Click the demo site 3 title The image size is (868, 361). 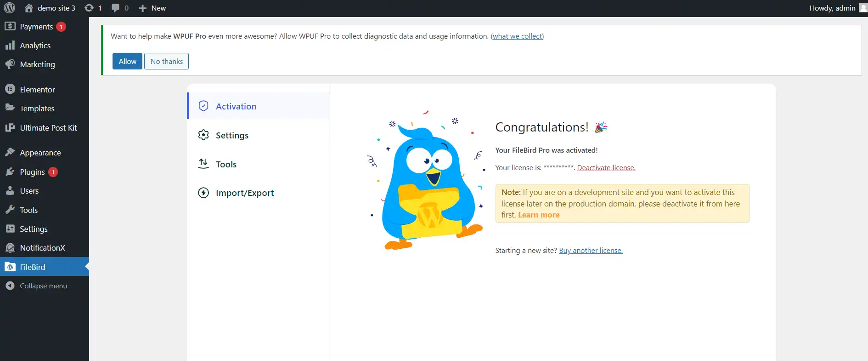[x=56, y=8]
